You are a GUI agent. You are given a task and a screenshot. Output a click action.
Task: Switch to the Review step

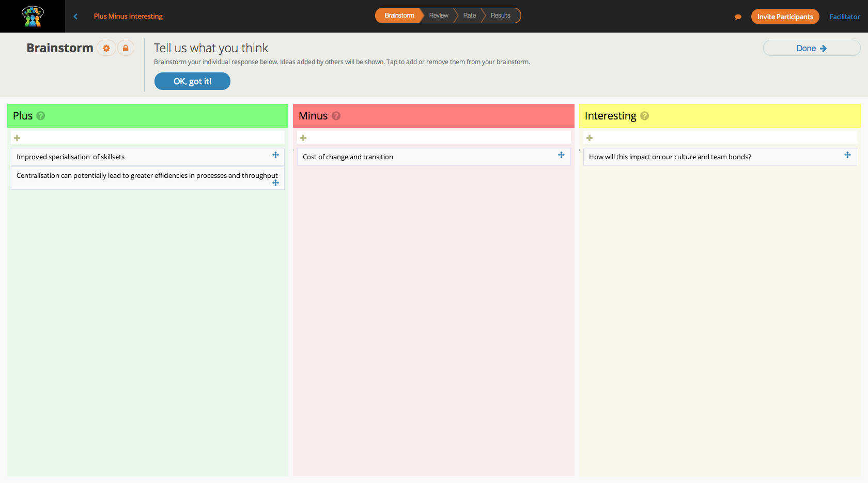[x=439, y=16]
